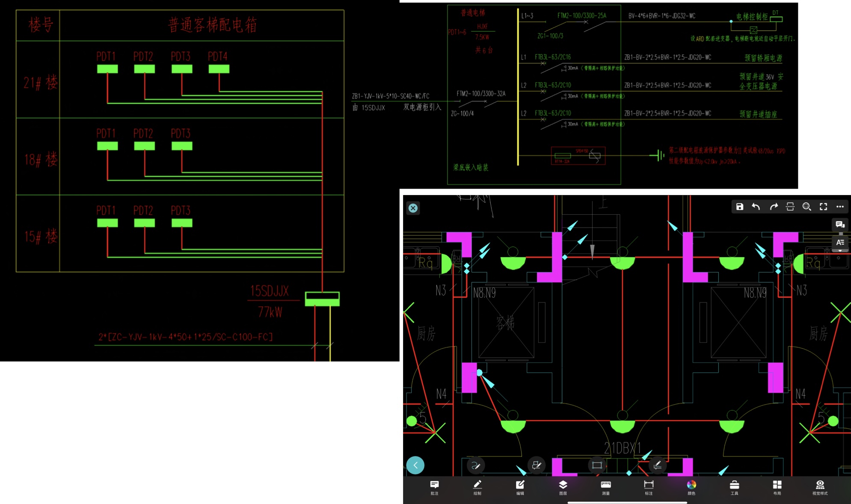
Task: Enter fullscreen view mode
Action: [823, 207]
